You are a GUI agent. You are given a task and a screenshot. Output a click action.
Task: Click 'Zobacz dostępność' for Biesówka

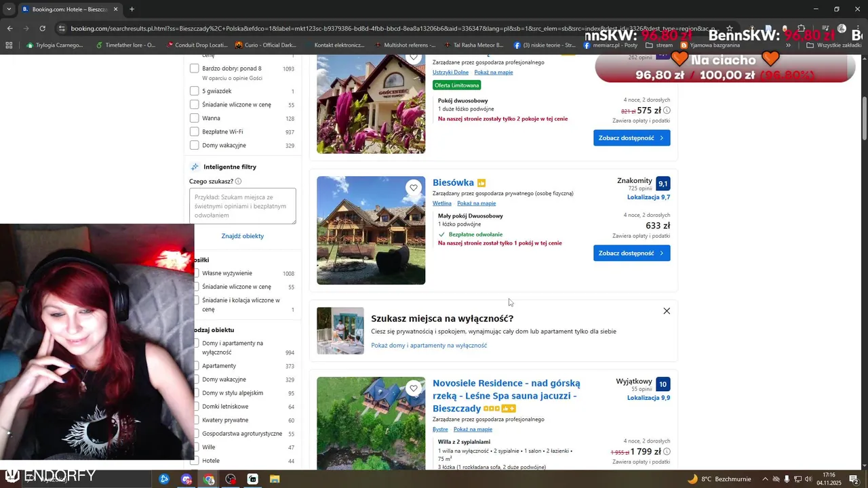click(631, 253)
